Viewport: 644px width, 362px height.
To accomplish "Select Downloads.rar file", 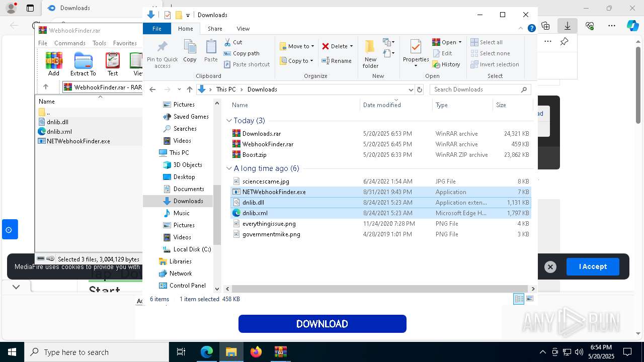I will pos(381,134).
